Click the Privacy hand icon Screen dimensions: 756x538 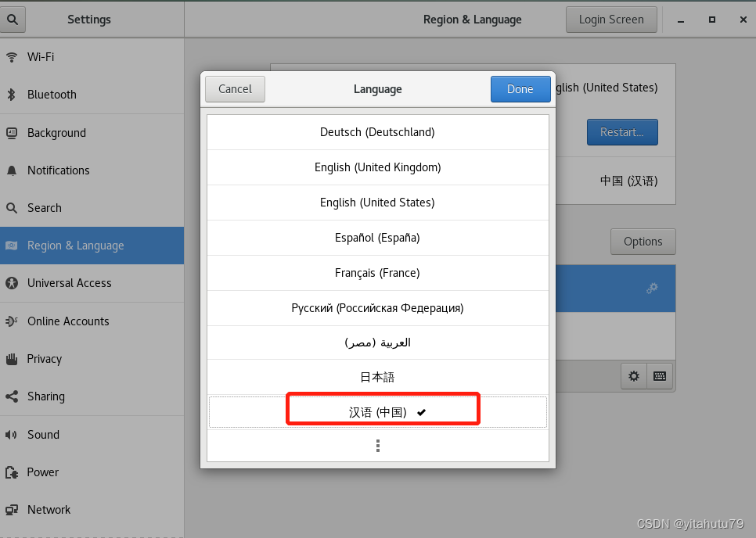tap(12, 359)
